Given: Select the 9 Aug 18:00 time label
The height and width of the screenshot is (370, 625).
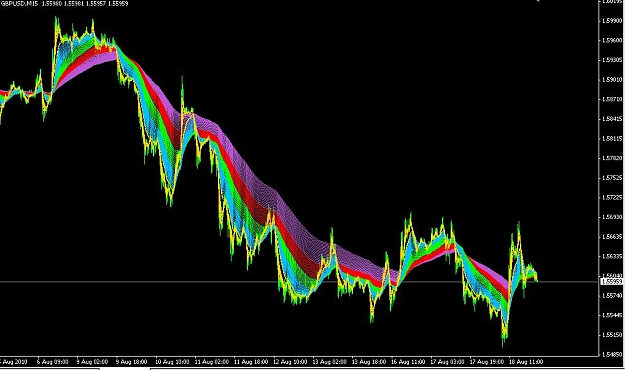Looking at the screenshot, I should pyautogui.click(x=132, y=362).
